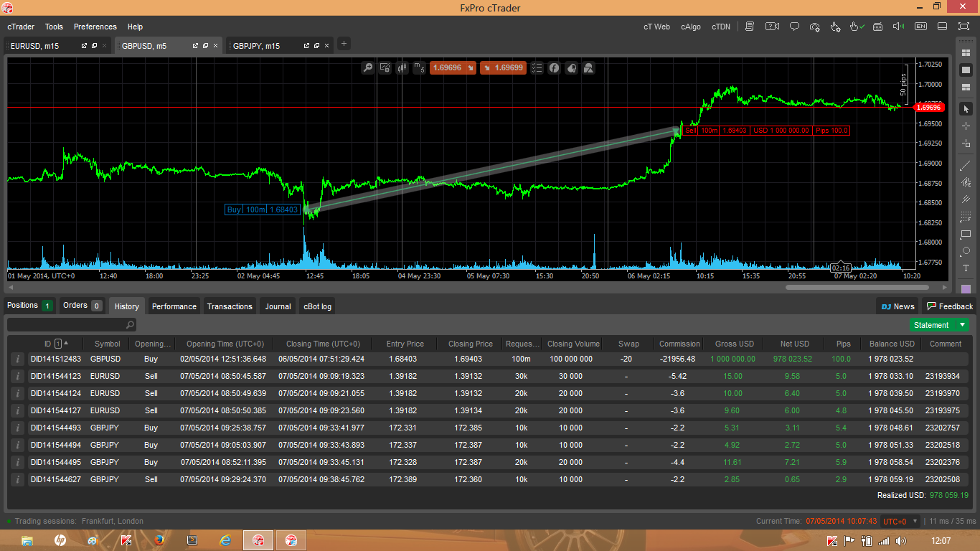Open the cBots icon on chart toolbar
980x551 pixels.
coord(571,68)
